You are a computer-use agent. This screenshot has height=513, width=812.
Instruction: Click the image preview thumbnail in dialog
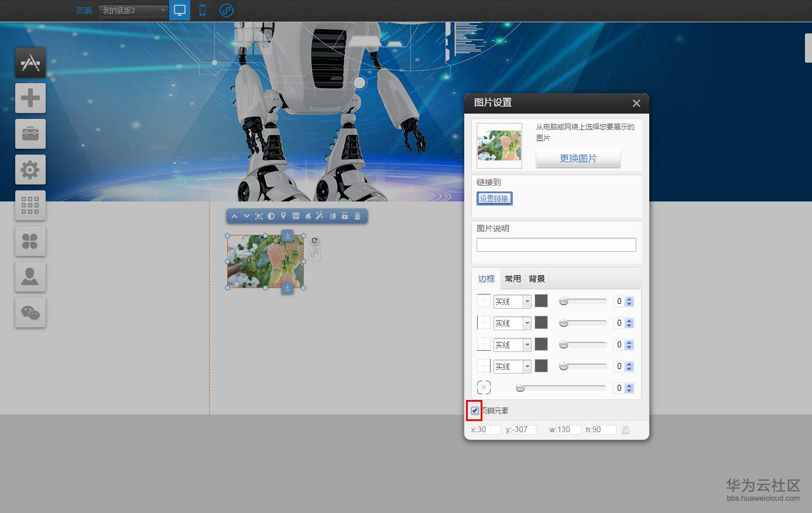[x=499, y=146]
